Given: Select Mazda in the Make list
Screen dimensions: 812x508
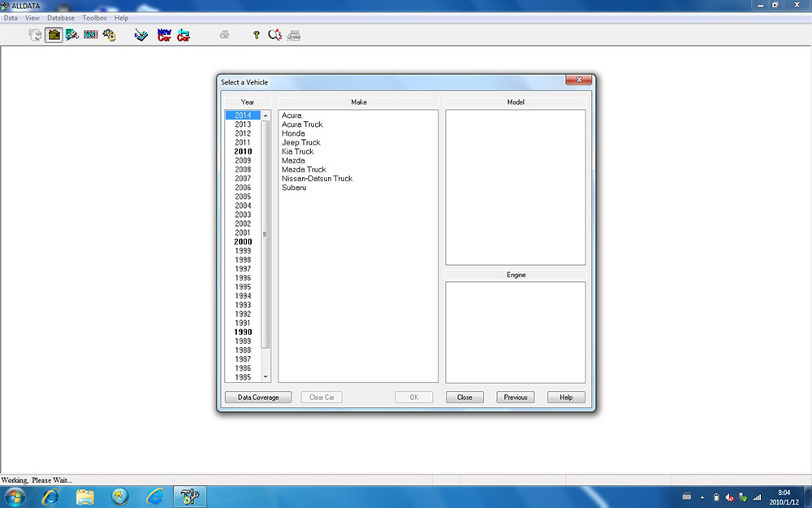Looking at the screenshot, I should point(293,161).
